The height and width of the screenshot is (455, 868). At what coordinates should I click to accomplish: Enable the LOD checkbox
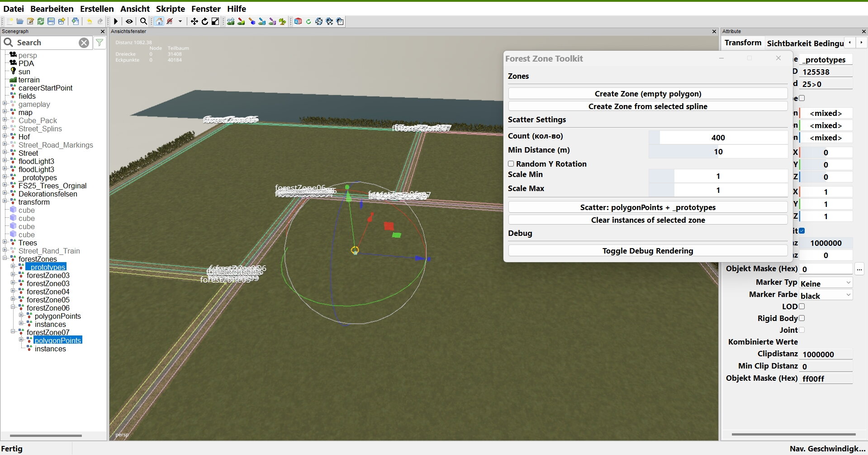click(x=802, y=307)
